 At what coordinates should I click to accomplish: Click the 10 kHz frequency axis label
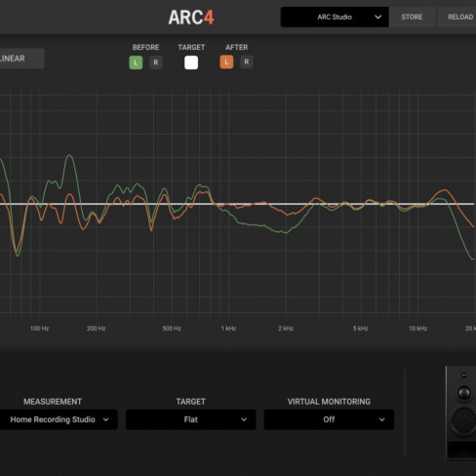tap(417, 329)
